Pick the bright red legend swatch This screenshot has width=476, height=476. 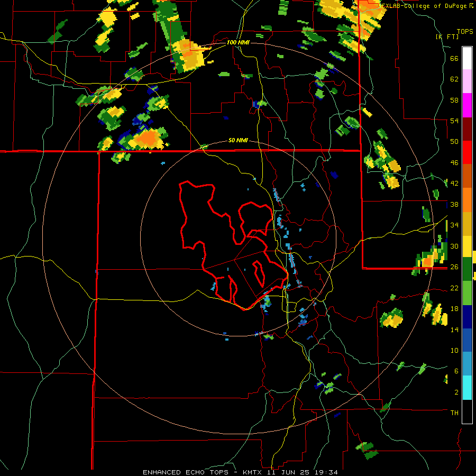tap(467, 152)
